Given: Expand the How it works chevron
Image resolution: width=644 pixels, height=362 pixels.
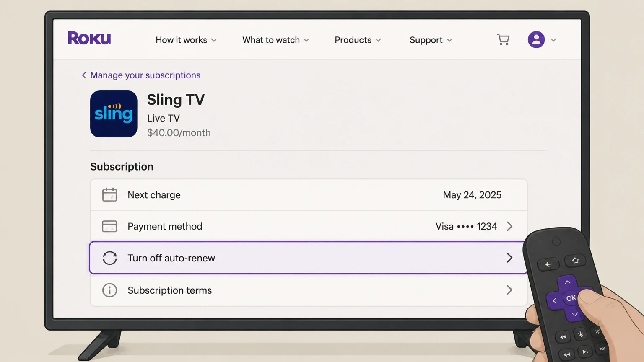Looking at the screenshot, I should click(x=214, y=41).
